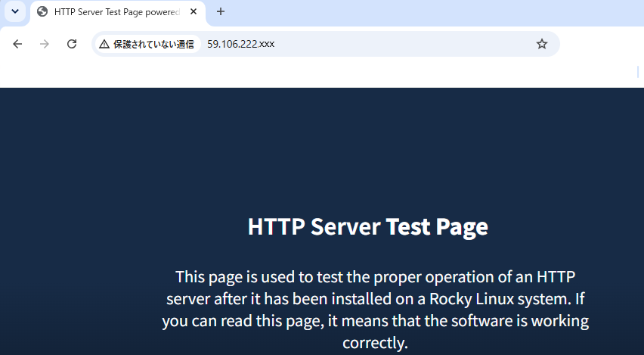Image resolution: width=644 pixels, height=355 pixels.
Task: Close the HTTP Server Test Page tab
Action: pyautogui.click(x=194, y=12)
